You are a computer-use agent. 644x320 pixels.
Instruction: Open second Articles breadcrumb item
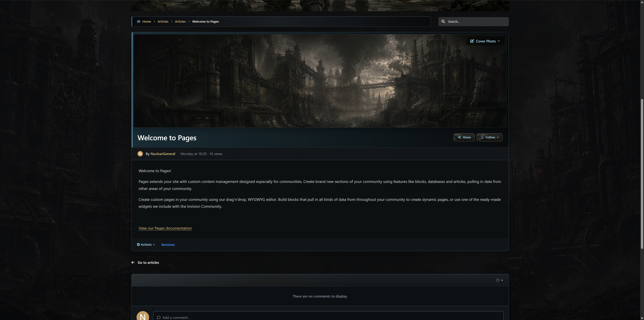pos(180,21)
